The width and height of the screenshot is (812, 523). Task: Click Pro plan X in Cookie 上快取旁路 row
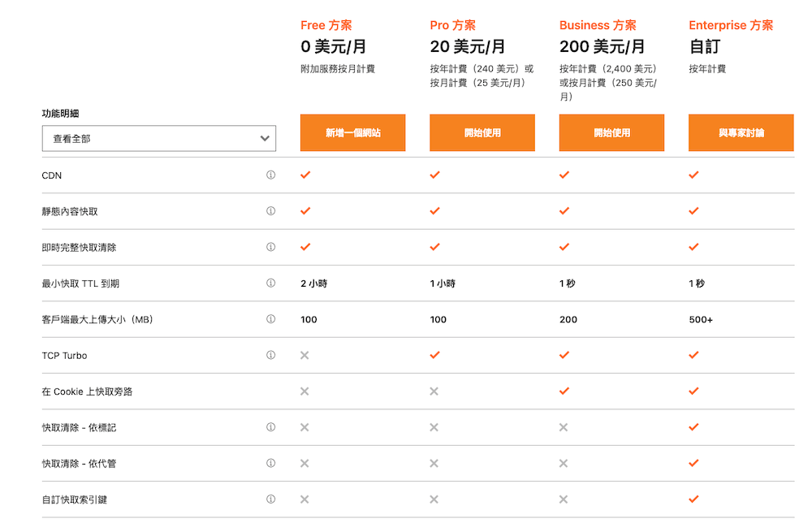click(434, 391)
